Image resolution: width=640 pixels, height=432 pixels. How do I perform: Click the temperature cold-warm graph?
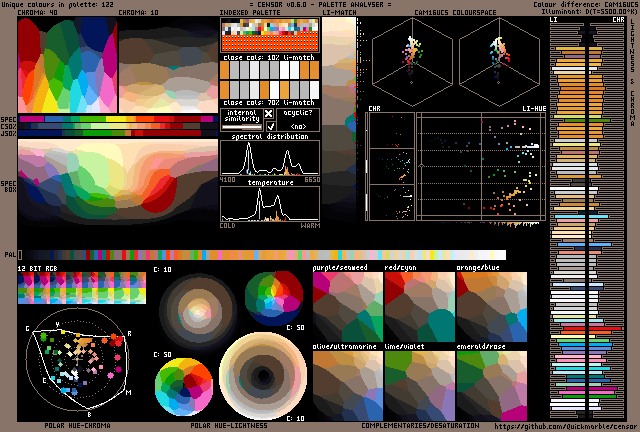point(269,203)
